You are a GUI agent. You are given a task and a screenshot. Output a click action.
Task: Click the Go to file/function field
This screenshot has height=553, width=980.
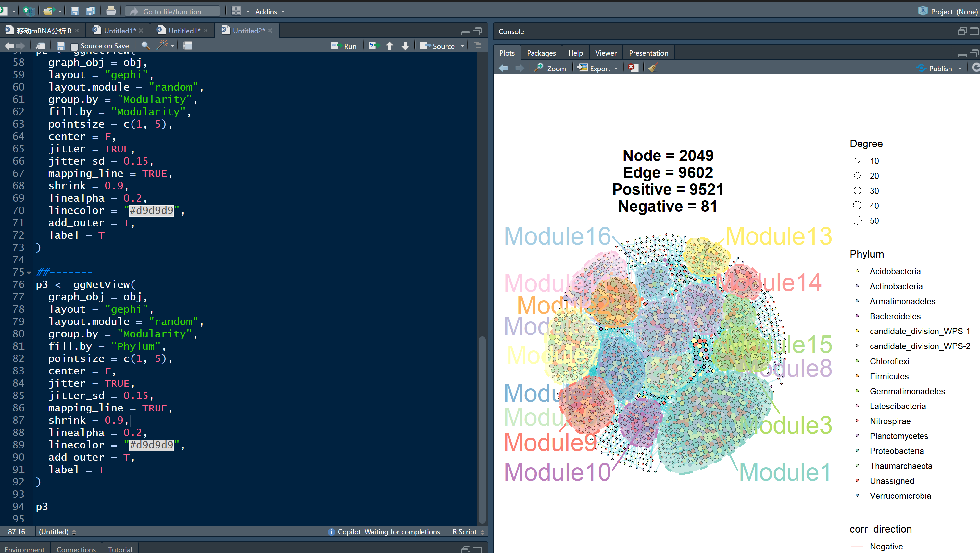pos(172,11)
